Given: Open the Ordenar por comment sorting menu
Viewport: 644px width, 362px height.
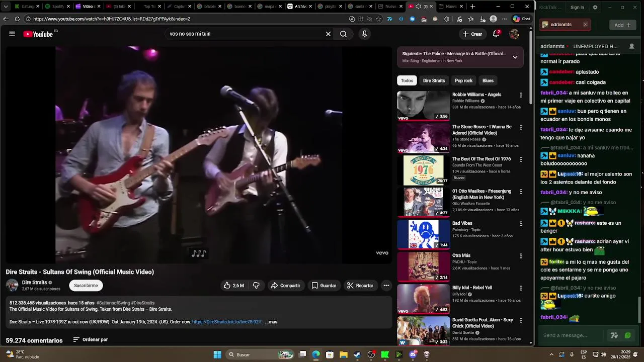Looking at the screenshot, I should 91,340.
